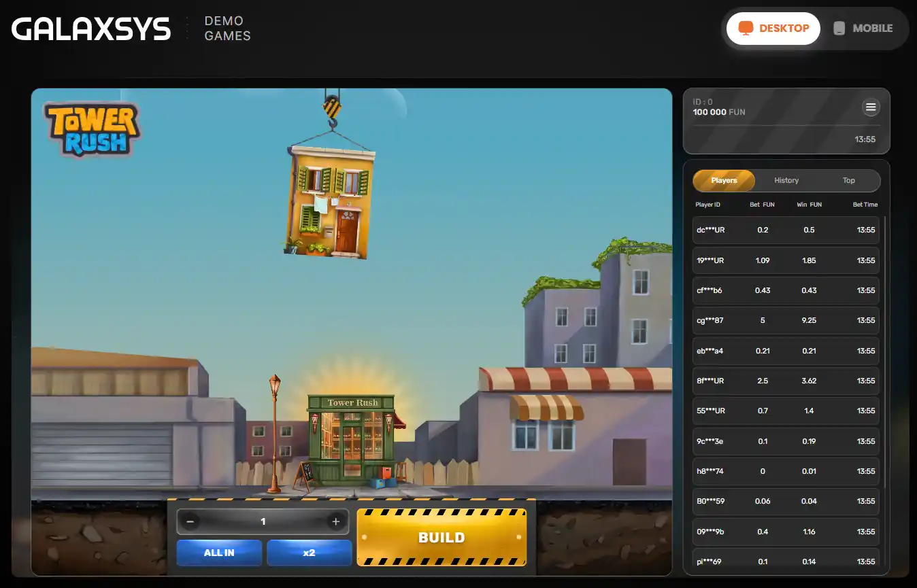Click the Win FUN column header
Image resolution: width=917 pixels, height=588 pixels.
click(x=809, y=205)
